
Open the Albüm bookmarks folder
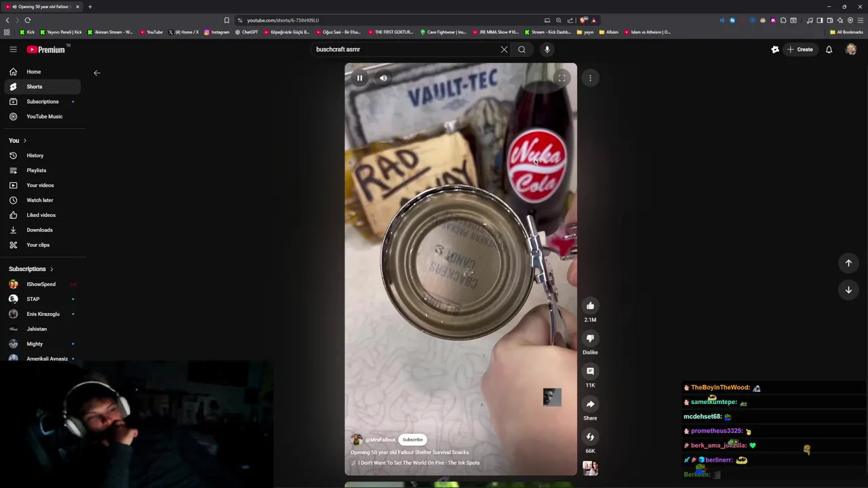[609, 32]
